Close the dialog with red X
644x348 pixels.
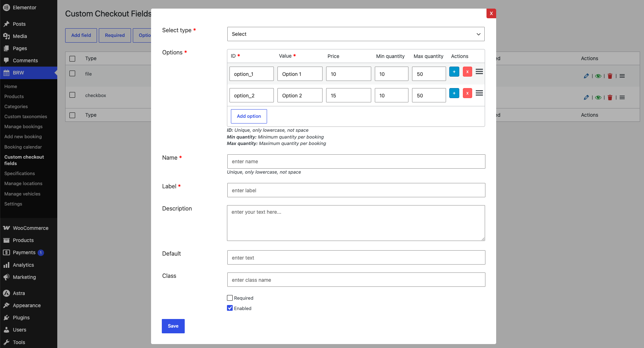click(x=491, y=13)
